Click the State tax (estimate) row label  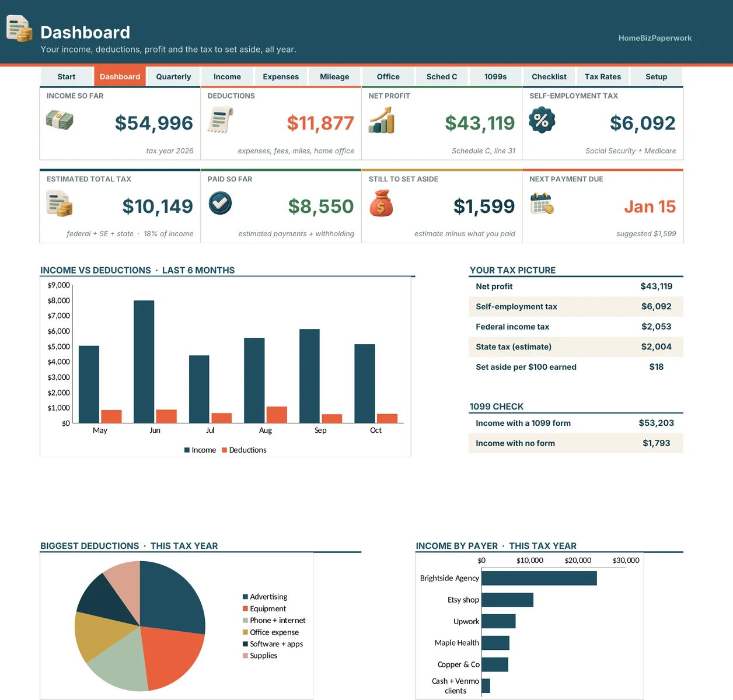[x=514, y=346]
